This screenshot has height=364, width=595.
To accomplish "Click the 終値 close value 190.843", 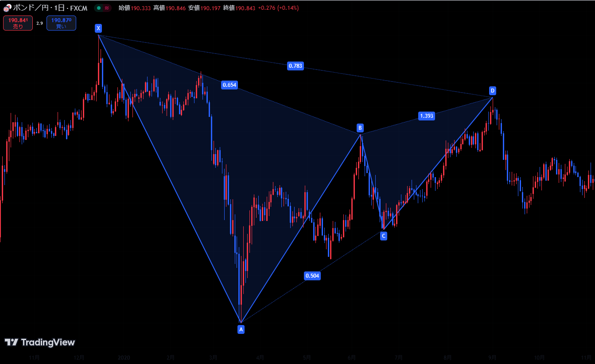I will (245, 8).
